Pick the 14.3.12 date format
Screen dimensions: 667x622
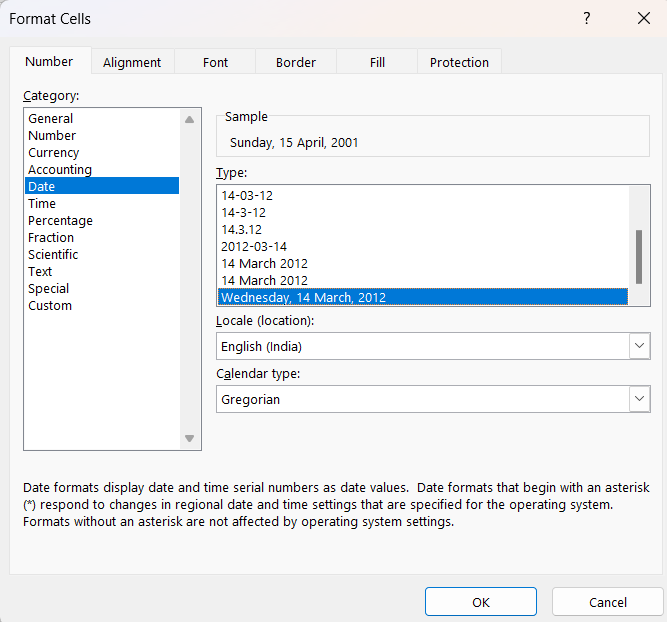(241, 229)
